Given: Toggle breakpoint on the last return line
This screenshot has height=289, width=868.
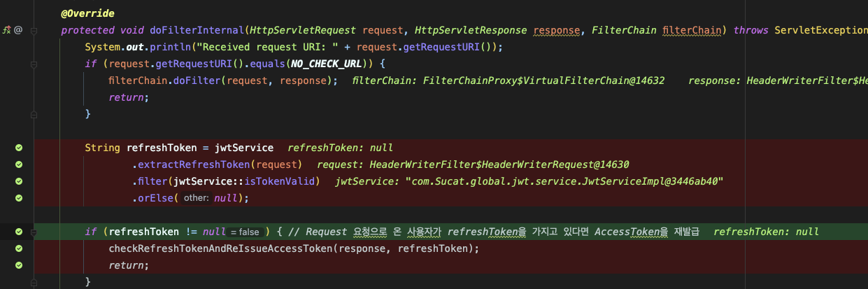Looking at the screenshot, I should point(19,265).
